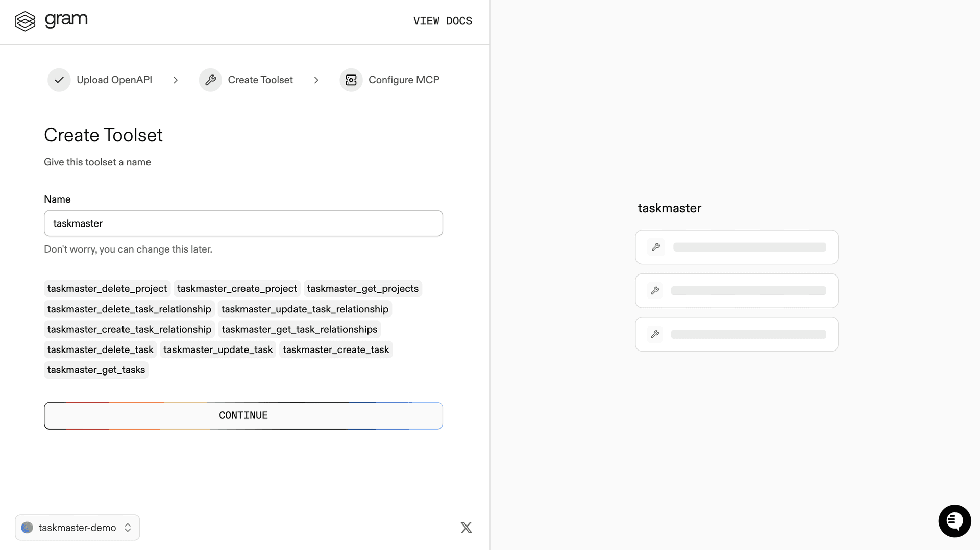The image size is (980, 550).
Task: Deselect the taskmaster_get_tasks tool chip
Action: (x=96, y=369)
